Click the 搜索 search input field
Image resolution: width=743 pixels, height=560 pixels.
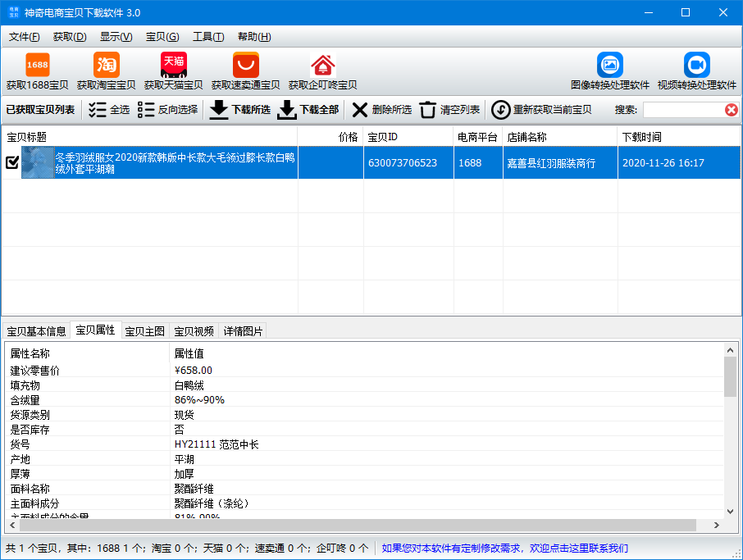pos(681,110)
